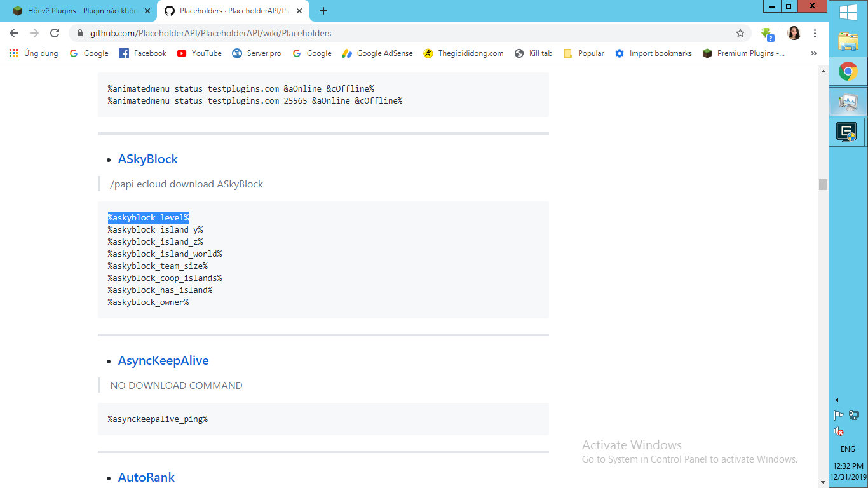This screenshot has height=488, width=868.
Task: Open the monitor app taskbar icon
Action: pos(848,102)
